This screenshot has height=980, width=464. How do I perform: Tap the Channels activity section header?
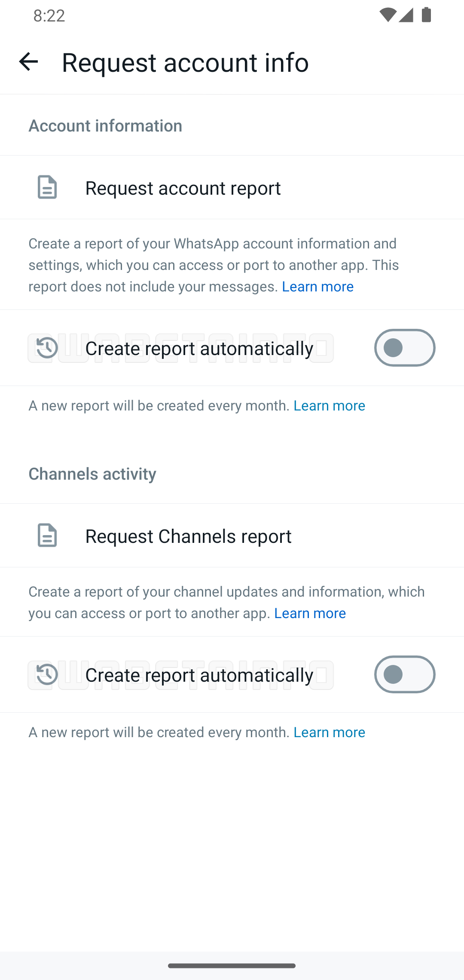(92, 474)
